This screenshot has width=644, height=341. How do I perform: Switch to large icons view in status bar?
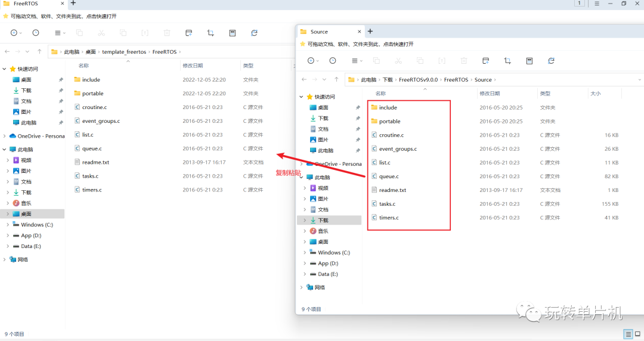(x=638, y=334)
